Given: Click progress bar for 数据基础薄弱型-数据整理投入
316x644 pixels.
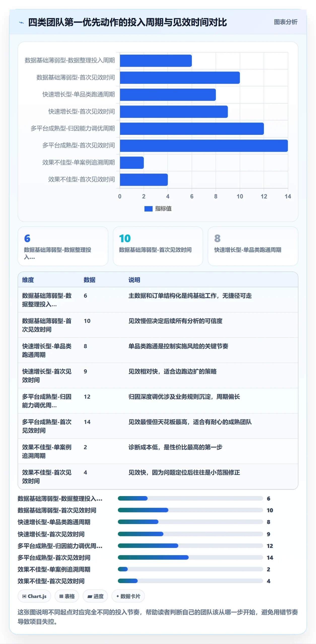Looking at the screenshot, I should (190, 498).
